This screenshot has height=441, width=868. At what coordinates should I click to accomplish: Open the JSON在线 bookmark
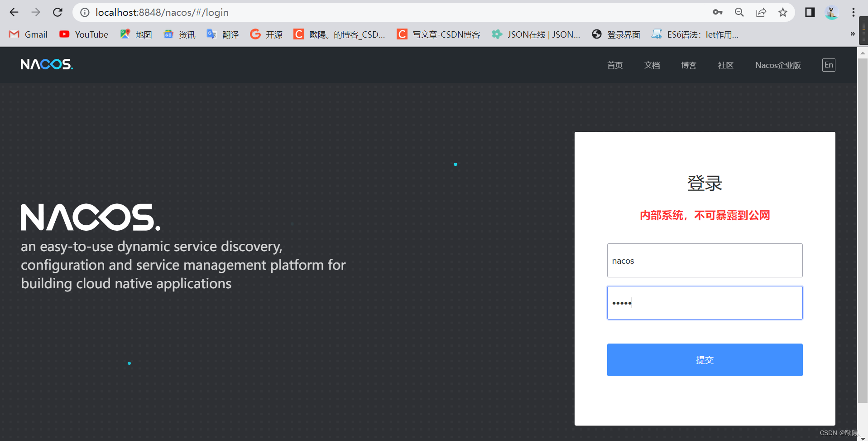tap(536, 34)
